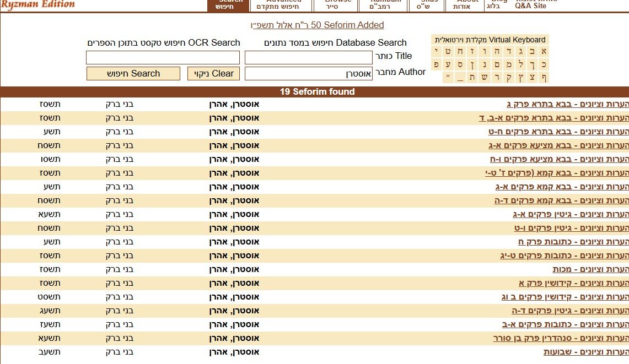Viewport: 629px width, 364px height.
Task: Open the About אודות tab
Action: 465,6
